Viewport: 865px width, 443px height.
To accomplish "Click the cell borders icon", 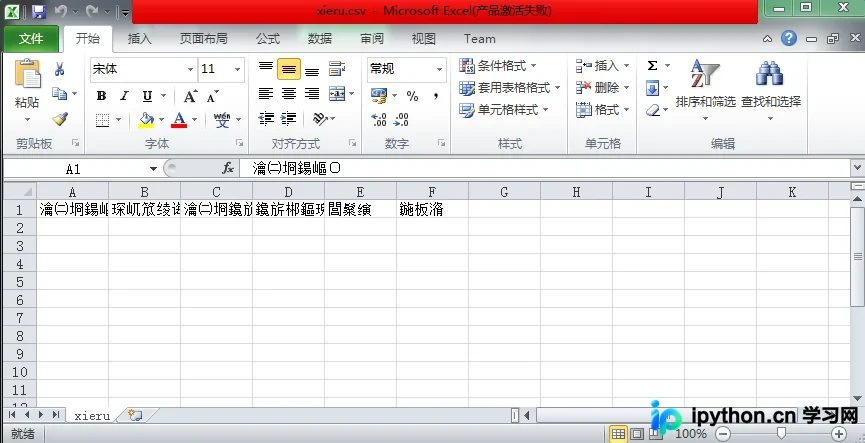I will [x=102, y=120].
